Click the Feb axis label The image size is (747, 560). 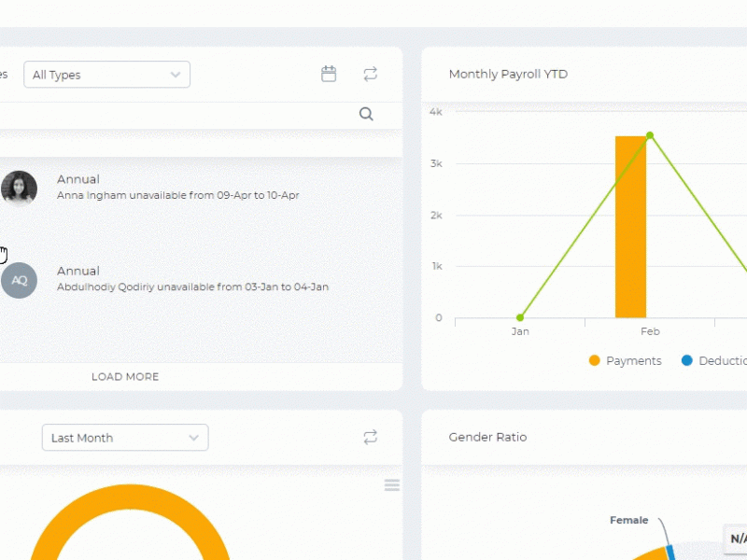click(x=650, y=331)
